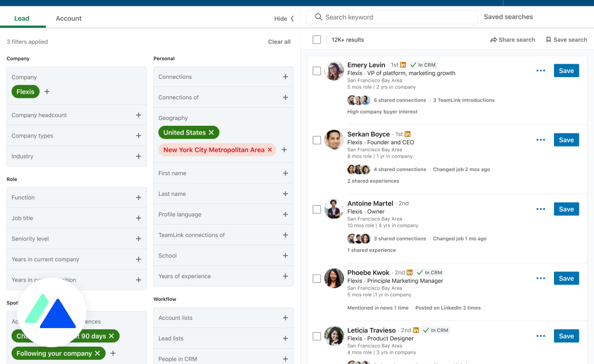Add another company next to Flexis
The height and width of the screenshot is (364, 594).
click(47, 92)
